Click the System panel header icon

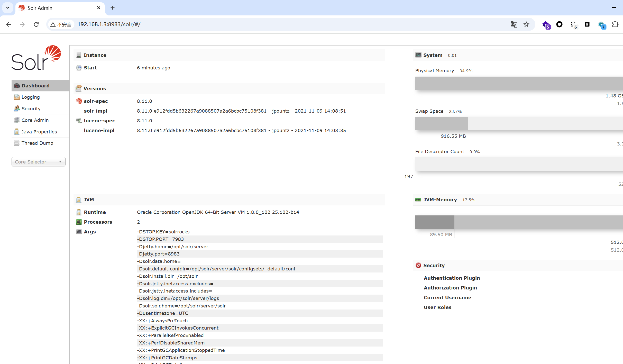tap(418, 55)
